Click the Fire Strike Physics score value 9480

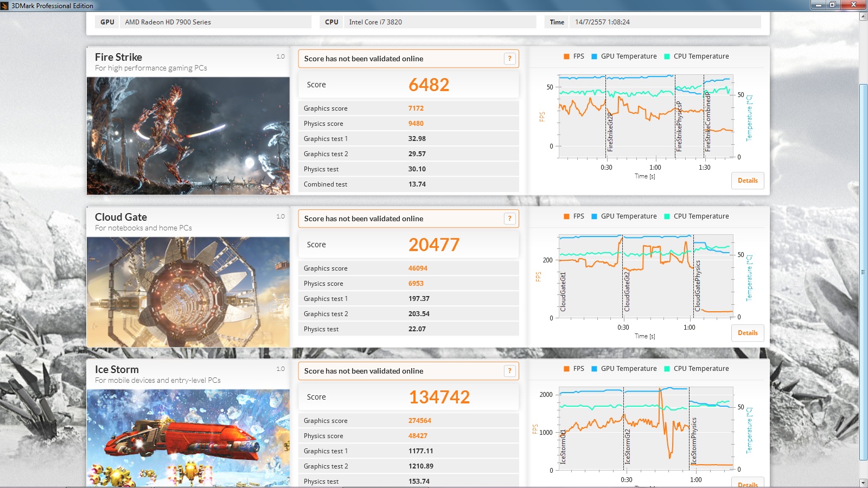[416, 124]
